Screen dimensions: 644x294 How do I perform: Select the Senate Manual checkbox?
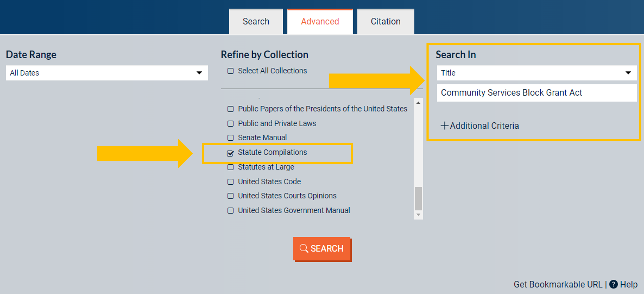click(x=230, y=138)
